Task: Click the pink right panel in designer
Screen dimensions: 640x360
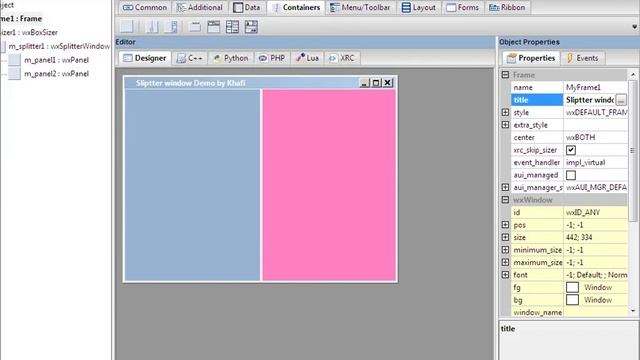Action: (x=329, y=185)
